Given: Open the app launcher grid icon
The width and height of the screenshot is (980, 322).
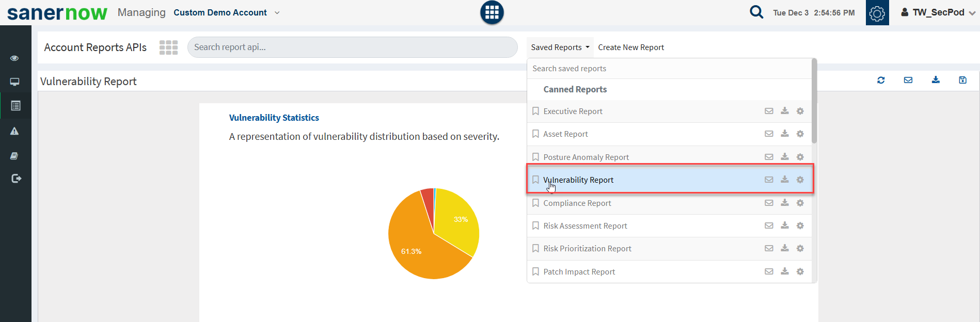Looking at the screenshot, I should (492, 12).
